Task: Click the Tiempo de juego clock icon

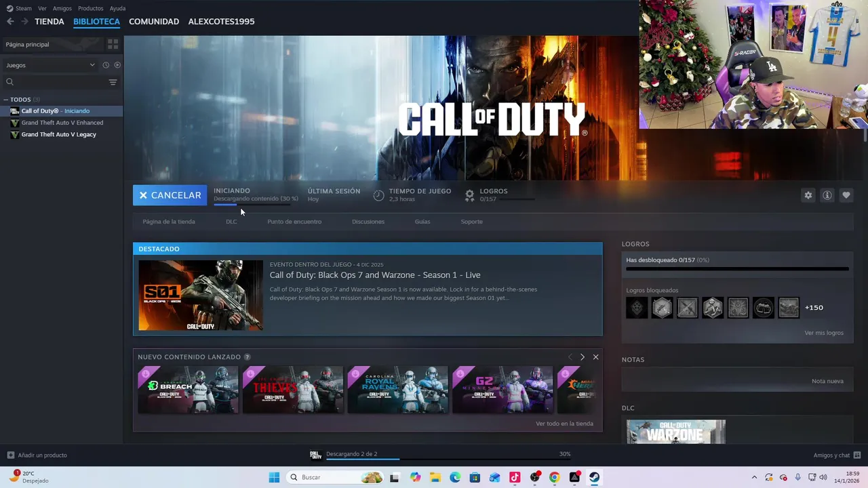Action: (x=378, y=195)
